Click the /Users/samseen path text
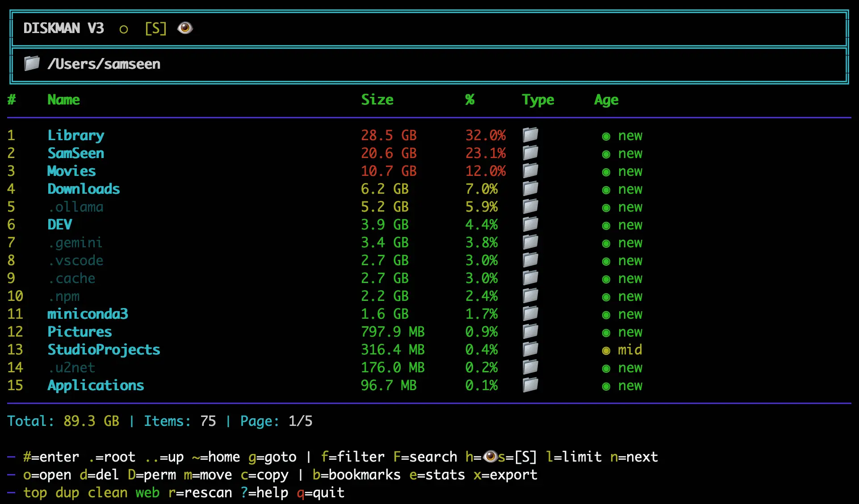 click(104, 63)
